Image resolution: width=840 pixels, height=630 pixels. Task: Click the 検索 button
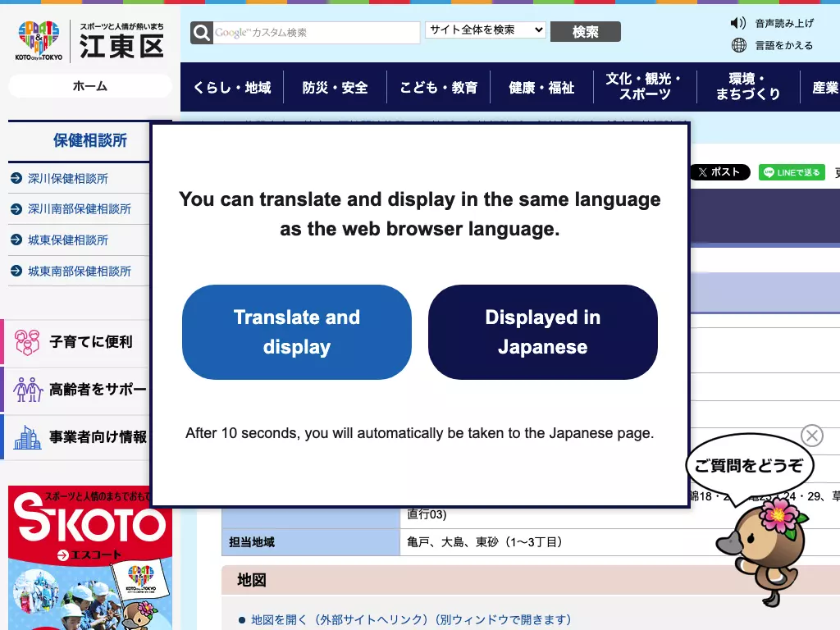(586, 32)
